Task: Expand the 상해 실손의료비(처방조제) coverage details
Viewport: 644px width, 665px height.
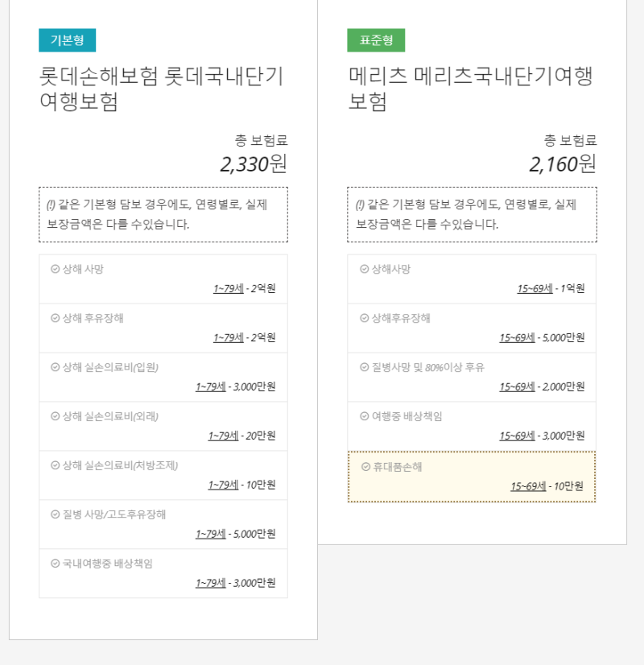Action: pyautogui.click(x=163, y=475)
